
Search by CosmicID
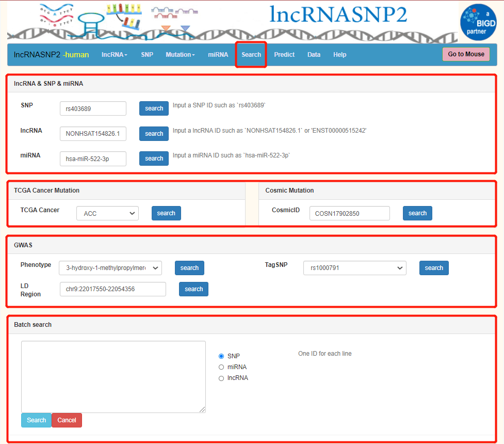(417, 213)
